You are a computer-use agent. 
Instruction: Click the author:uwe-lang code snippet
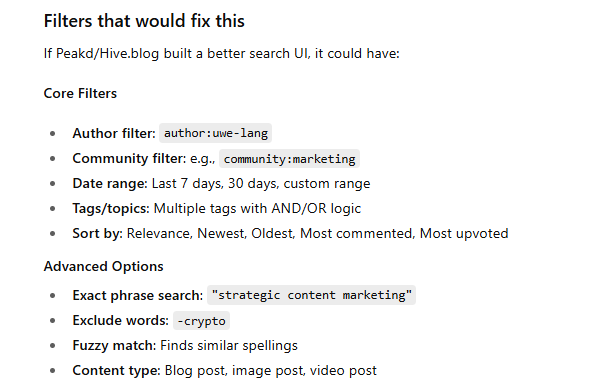click(215, 133)
